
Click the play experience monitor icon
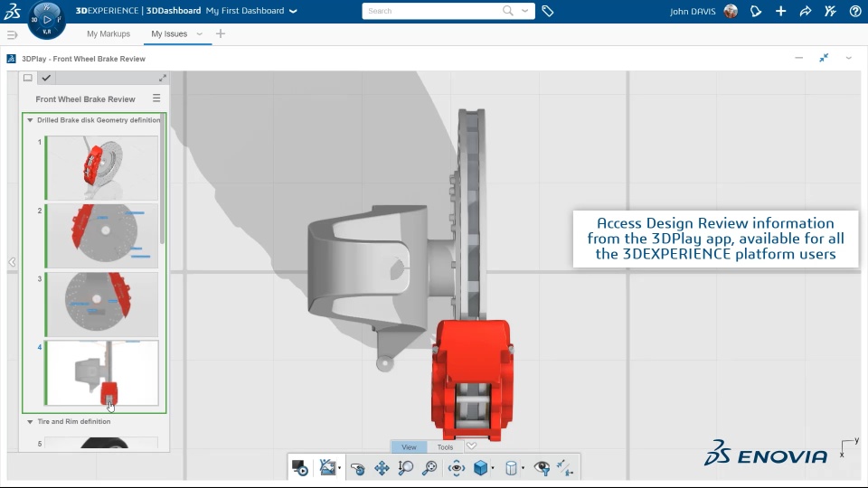tap(300, 468)
